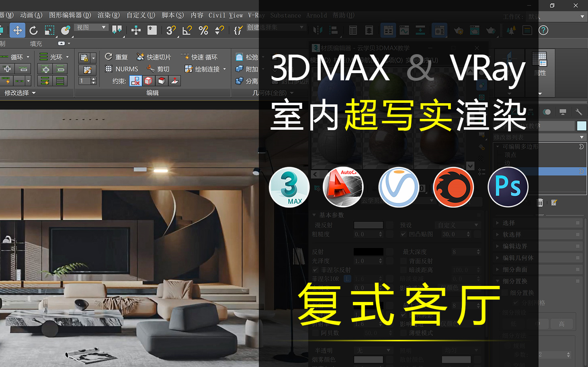Select the None constraint icon
This screenshot has width=588, height=367.
135,81
